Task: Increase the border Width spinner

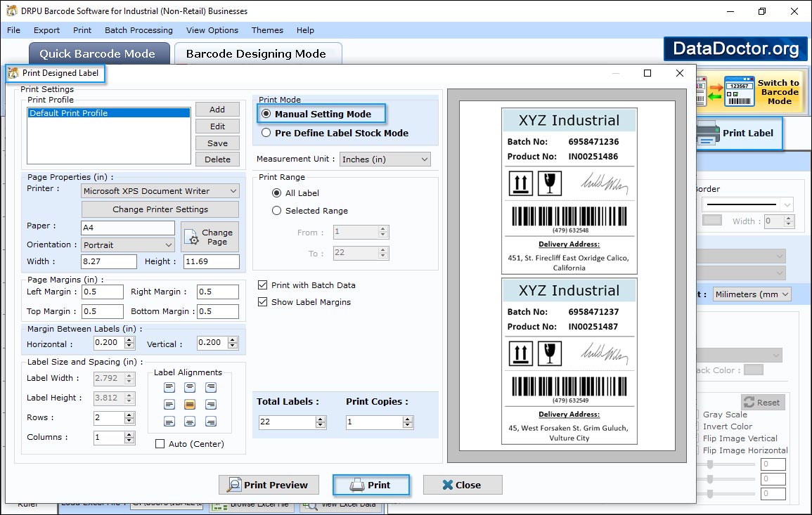Action: 789,219
